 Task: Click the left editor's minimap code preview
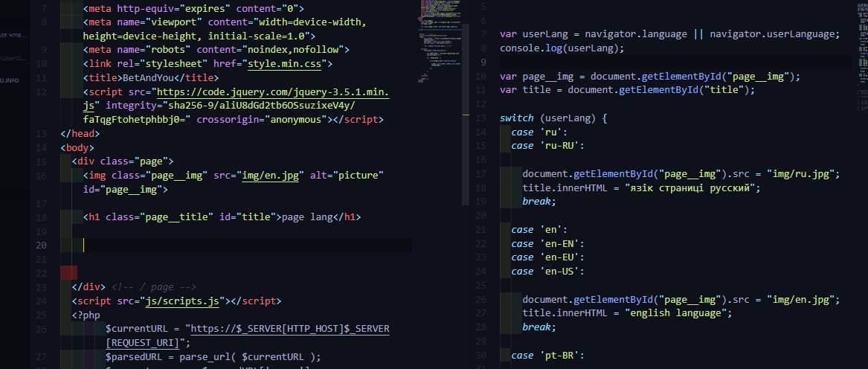coord(440,42)
